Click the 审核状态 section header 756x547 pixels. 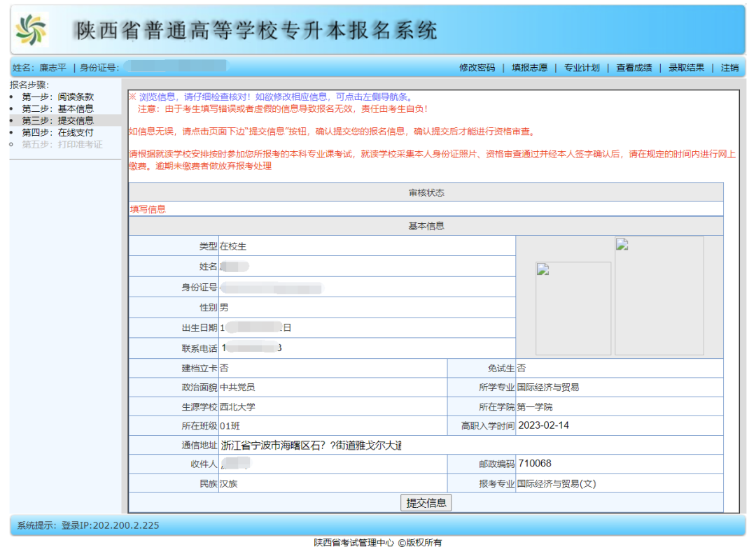pos(426,192)
